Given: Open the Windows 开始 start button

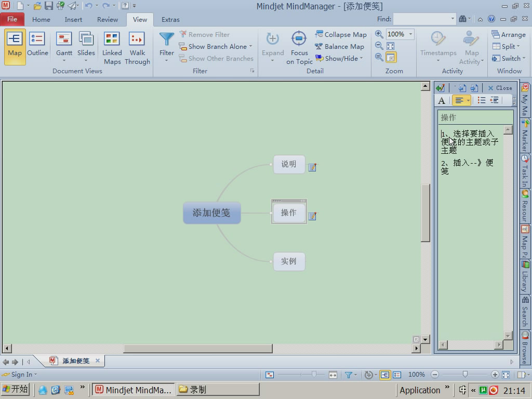Looking at the screenshot, I should pos(15,389).
